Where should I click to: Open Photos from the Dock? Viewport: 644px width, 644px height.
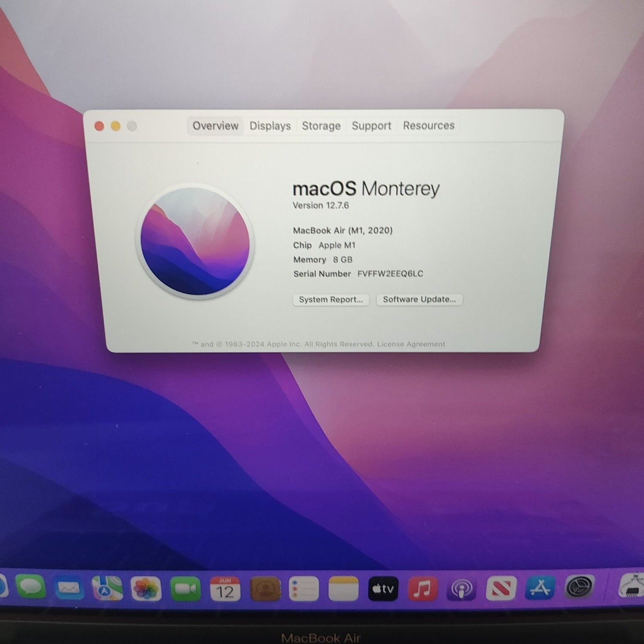click(146, 588)
